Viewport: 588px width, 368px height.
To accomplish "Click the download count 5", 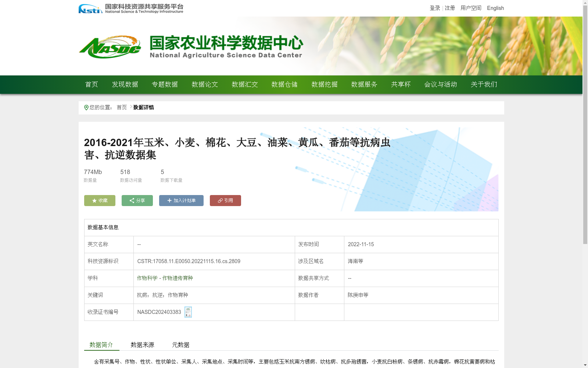I will [x=162, y=172].
